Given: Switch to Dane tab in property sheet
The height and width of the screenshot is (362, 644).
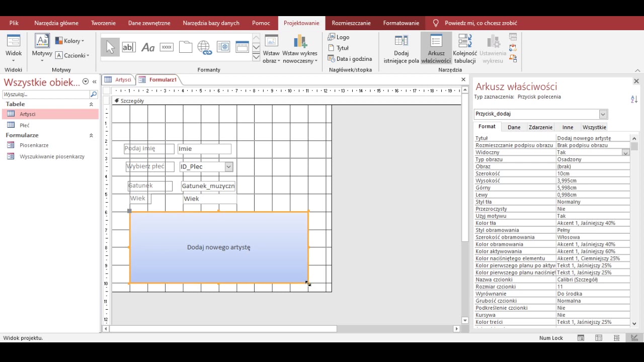Looking at the screenshot, I should [x=514, y=127].
